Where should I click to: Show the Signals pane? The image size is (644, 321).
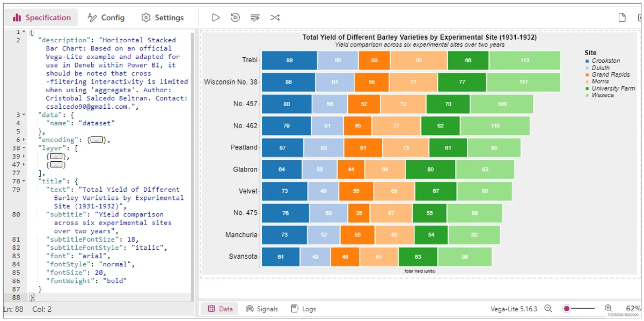[x=262, y=309]
